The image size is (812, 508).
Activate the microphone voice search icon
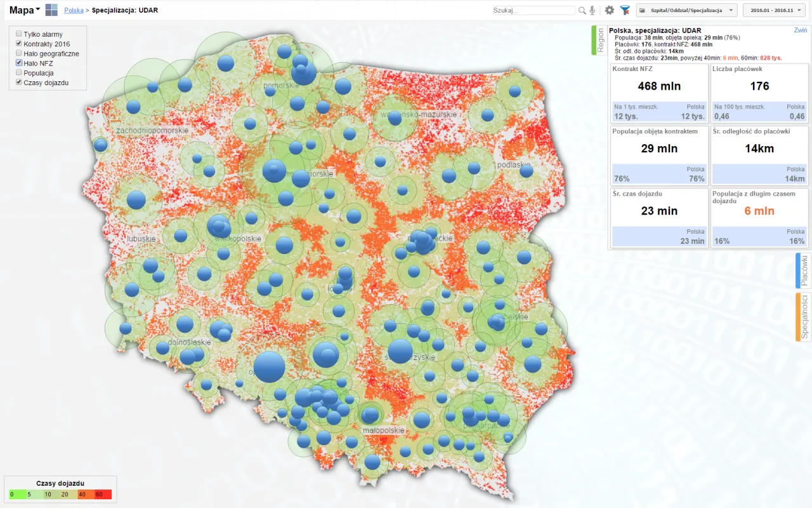click(x=592, y=10)
